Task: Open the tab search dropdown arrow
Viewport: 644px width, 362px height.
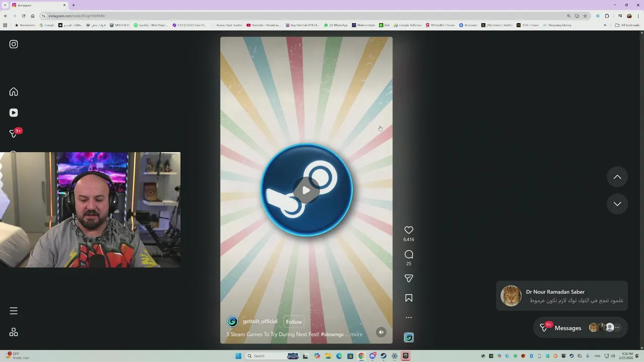Action: (5, 5)
